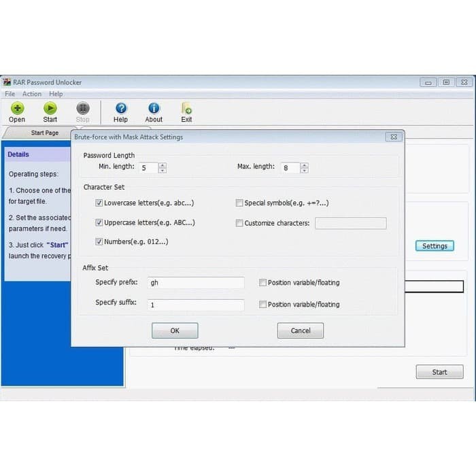The width and height of the screenshot is (476, 476).
Task: Increase Max. length with up arrow
Action: click(304, 165)
